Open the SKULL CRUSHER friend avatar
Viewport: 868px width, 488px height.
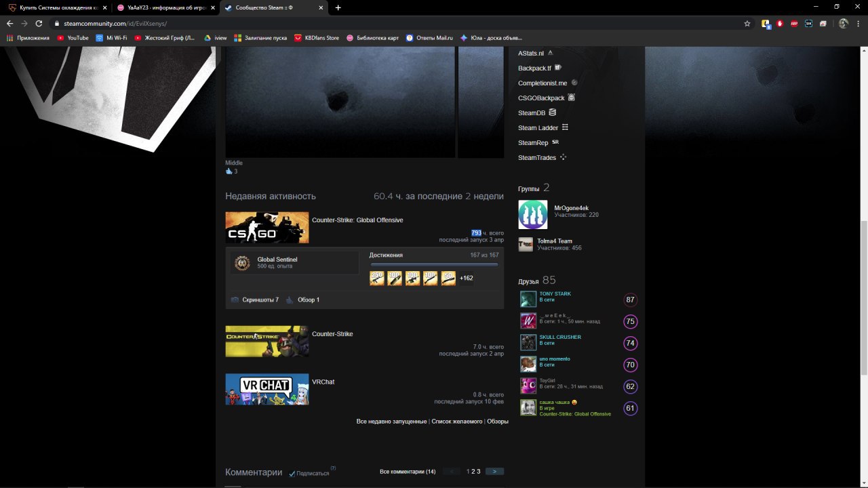[x=528, y=342]
